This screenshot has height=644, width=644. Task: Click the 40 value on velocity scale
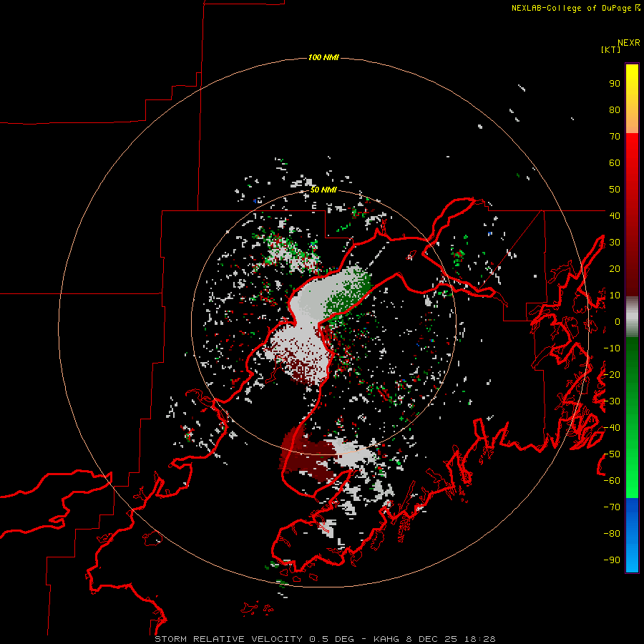(x=615, y=215)
